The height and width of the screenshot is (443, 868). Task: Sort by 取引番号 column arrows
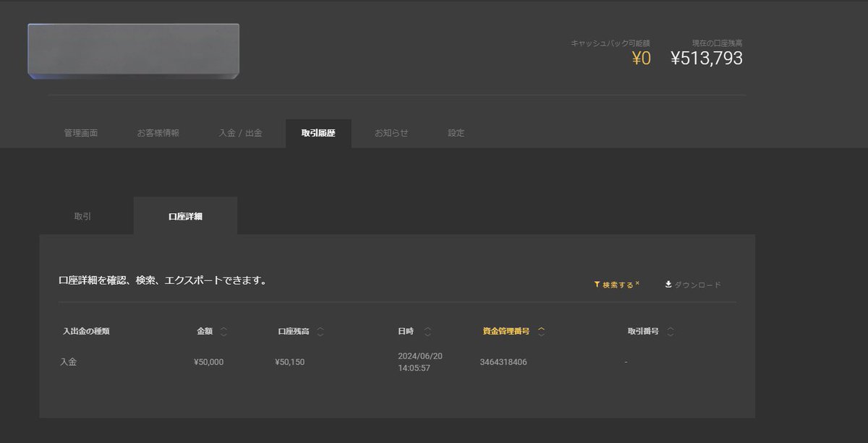(671, 332)
